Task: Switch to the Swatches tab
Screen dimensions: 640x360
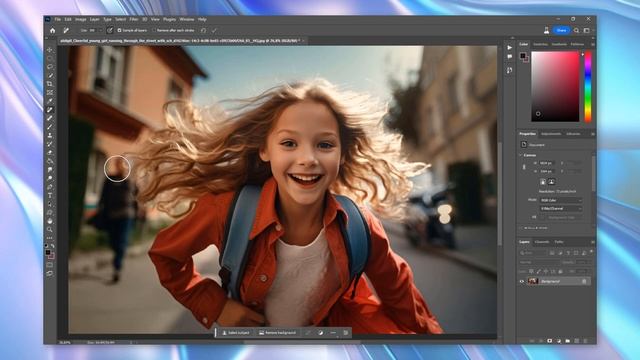Action: point(540,44)
